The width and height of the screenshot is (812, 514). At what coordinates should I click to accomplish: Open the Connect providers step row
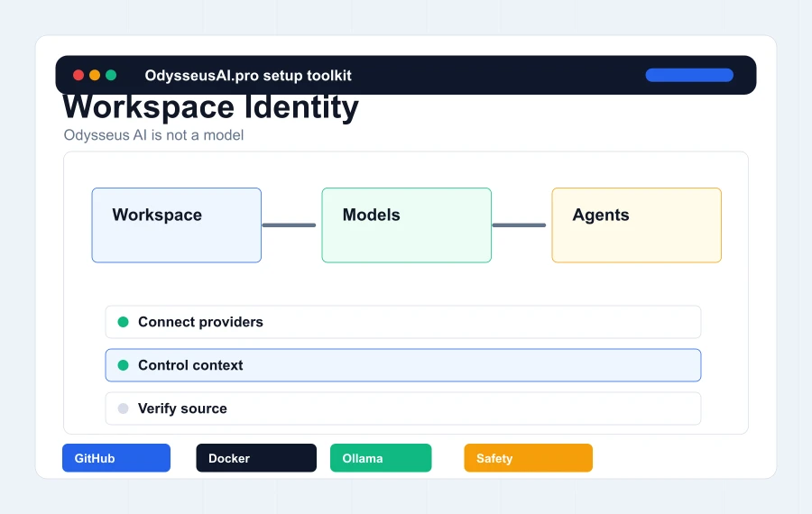click(x=403, y=322)
